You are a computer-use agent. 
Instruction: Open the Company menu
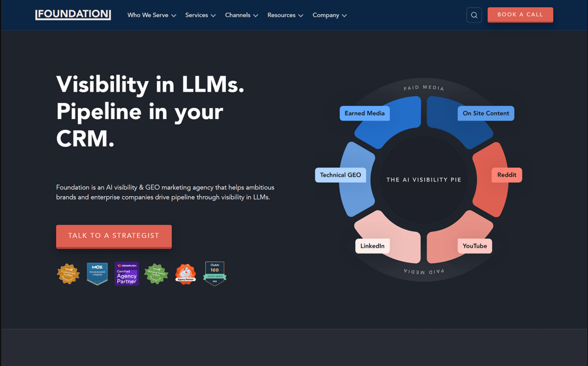coord(329,15)
